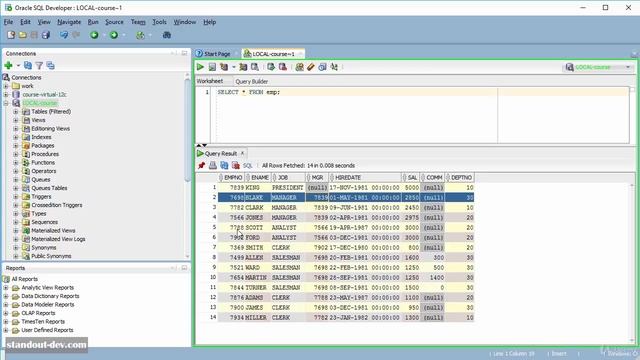Open the Help menu

tap(209, 22)
